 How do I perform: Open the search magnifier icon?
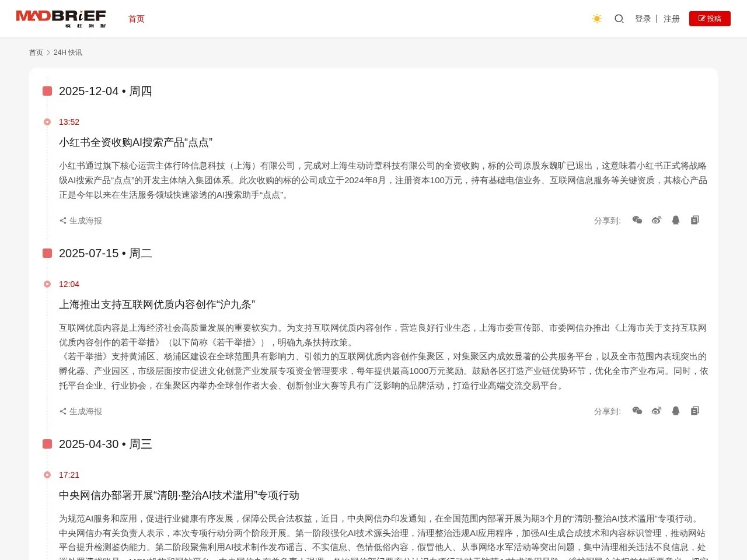click(619, 19)
